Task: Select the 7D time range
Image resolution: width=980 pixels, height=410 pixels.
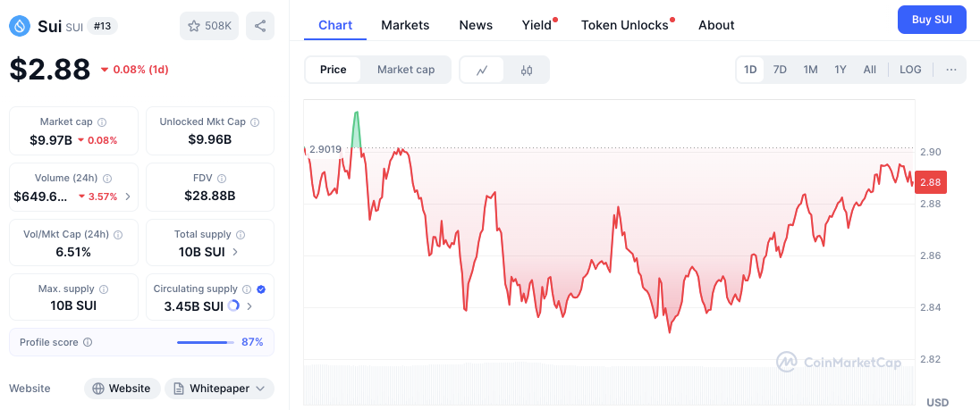Action: 780,70
